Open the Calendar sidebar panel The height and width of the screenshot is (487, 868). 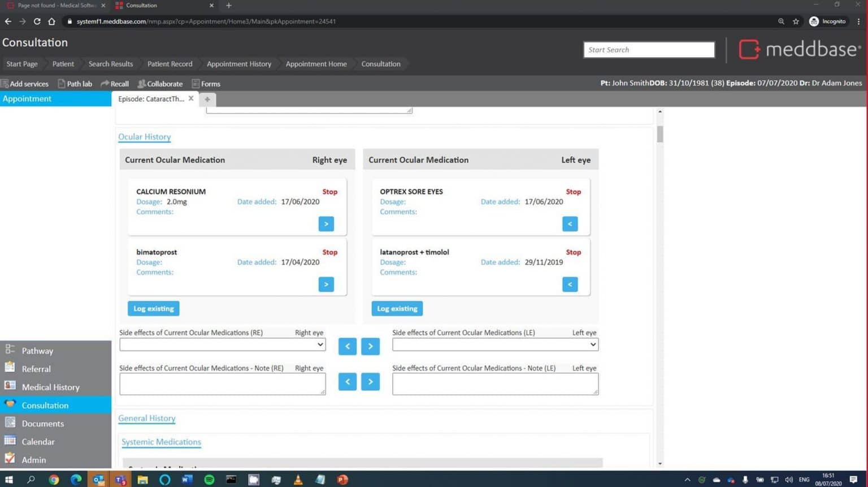click(x=38, y=441)
